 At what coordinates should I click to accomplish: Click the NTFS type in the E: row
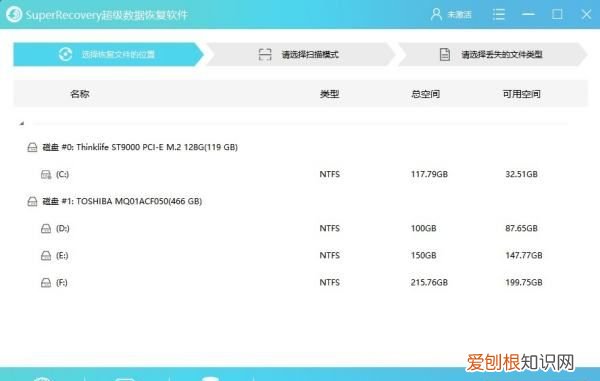pyautogui.click(x=329, y=255)
